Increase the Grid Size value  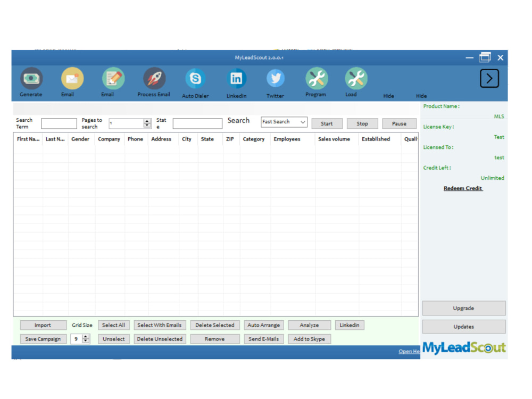click(x=86, y=337)
